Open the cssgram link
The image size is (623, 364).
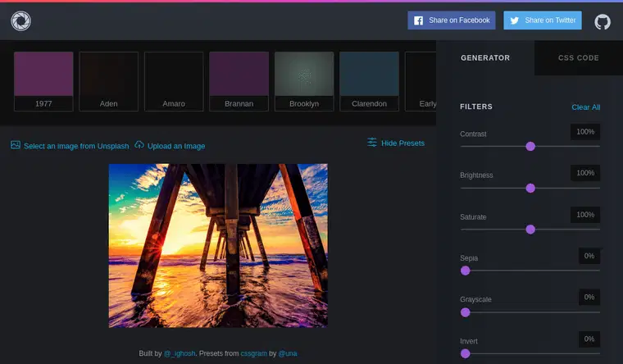click(253, 353)
